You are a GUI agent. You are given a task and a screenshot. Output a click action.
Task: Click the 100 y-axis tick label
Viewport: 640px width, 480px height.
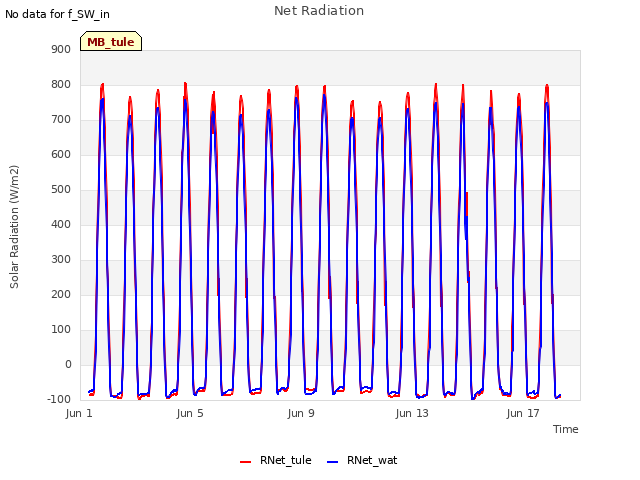point(61,329)
